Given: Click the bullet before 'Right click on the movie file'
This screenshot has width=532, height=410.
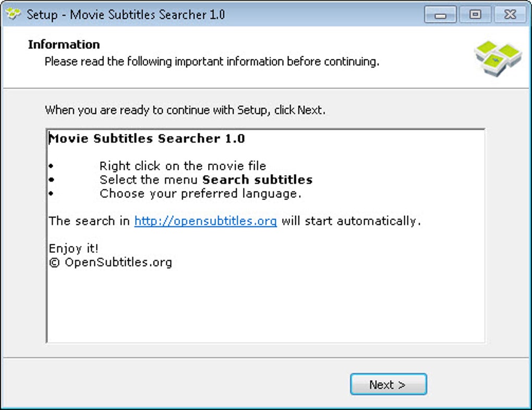Looking at the screenshot, I should point(51,166).
